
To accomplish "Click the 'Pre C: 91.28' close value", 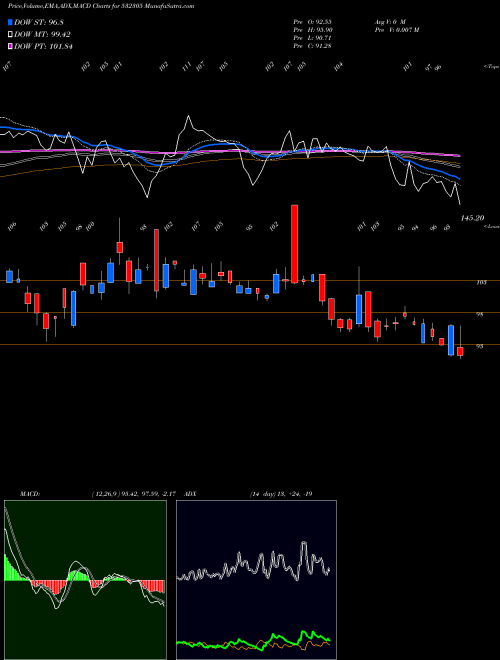I will tap(313, 45).
